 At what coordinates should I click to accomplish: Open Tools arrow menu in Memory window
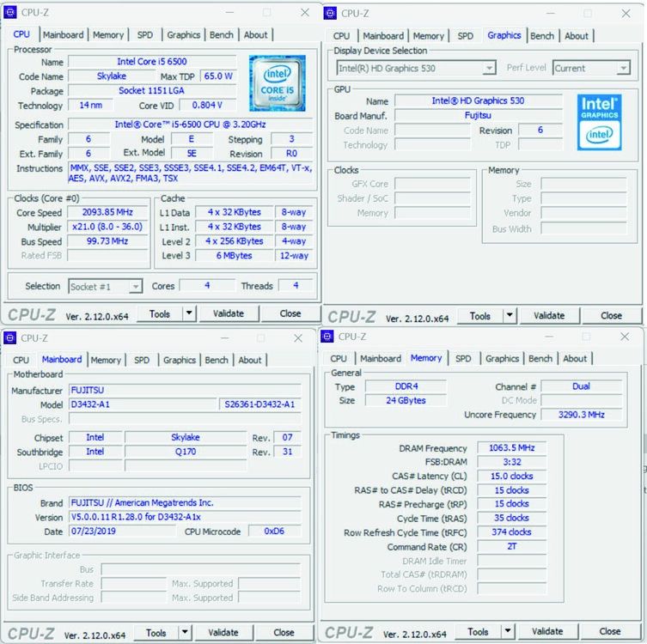[x=508, y=631]
